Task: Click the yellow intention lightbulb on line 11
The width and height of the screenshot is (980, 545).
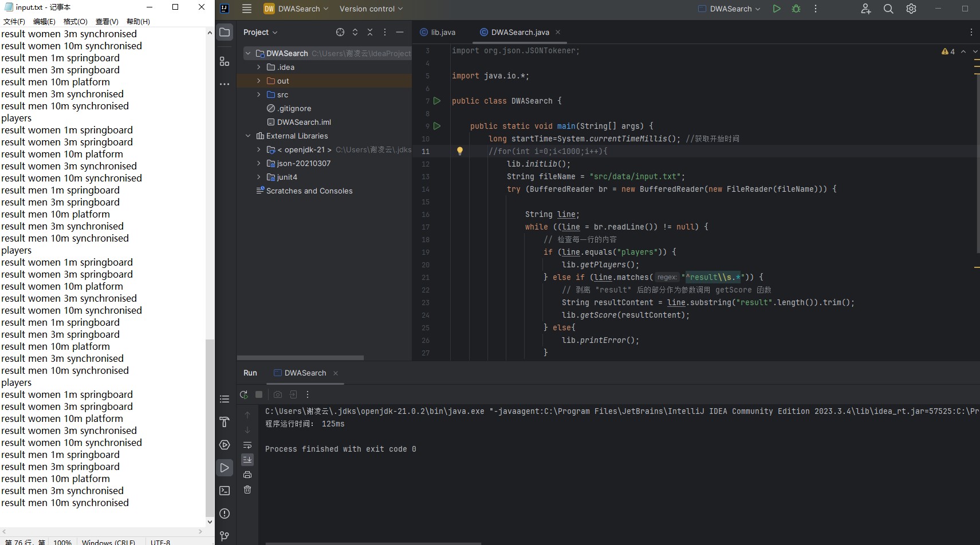Action: pos(459,151)
